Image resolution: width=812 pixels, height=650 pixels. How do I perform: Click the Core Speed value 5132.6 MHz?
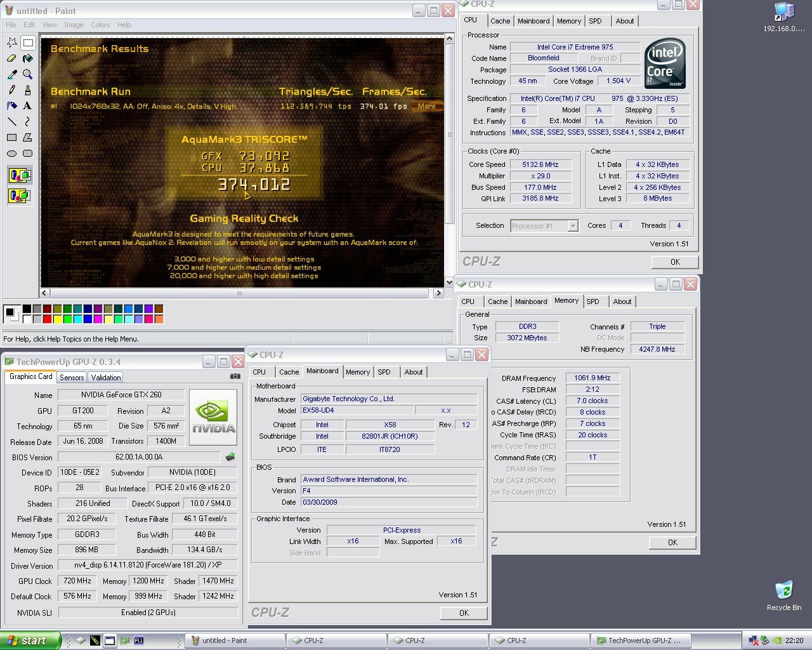(540, 164)
